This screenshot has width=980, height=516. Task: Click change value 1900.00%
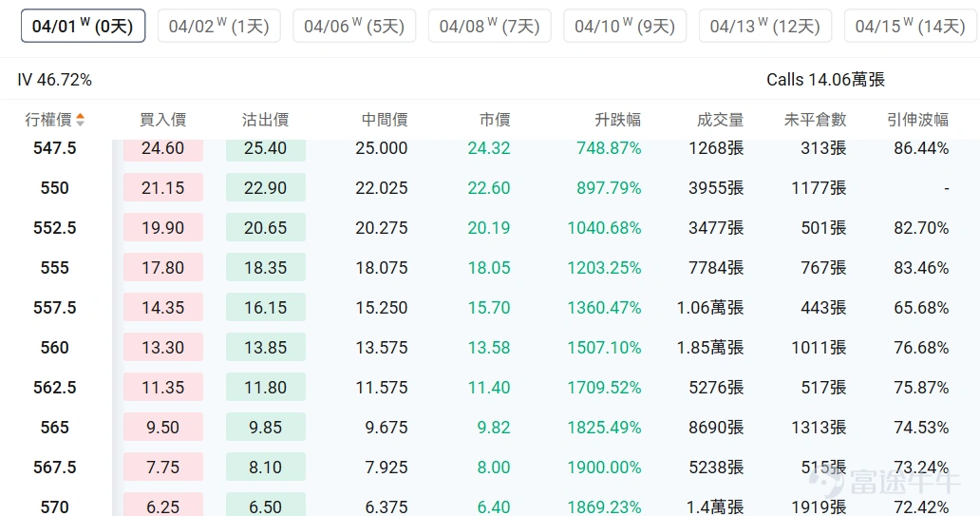tap(604, 468)
